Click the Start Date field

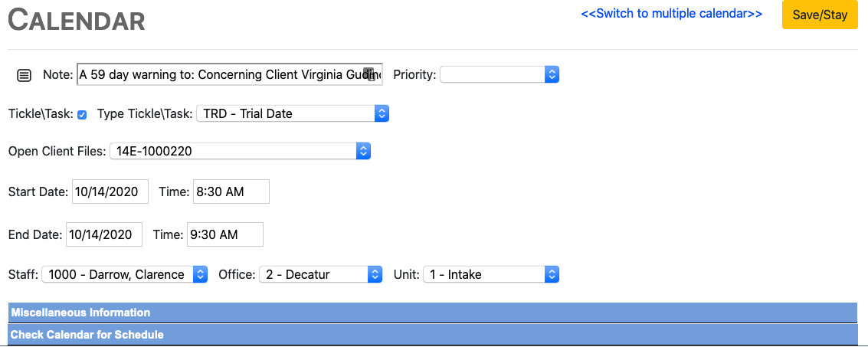(x=110, y=192)
